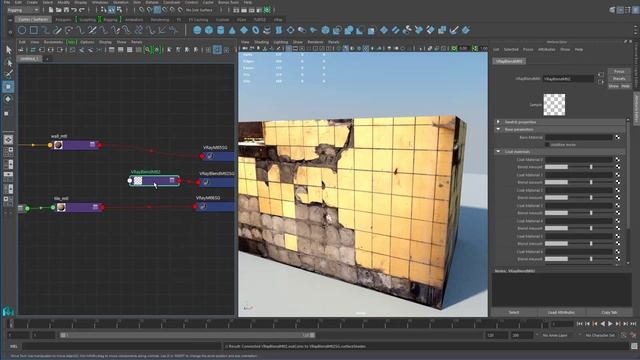Click the map button beside Base Material
The width and height of the screenshot is (640, 360).
point(618,137)
